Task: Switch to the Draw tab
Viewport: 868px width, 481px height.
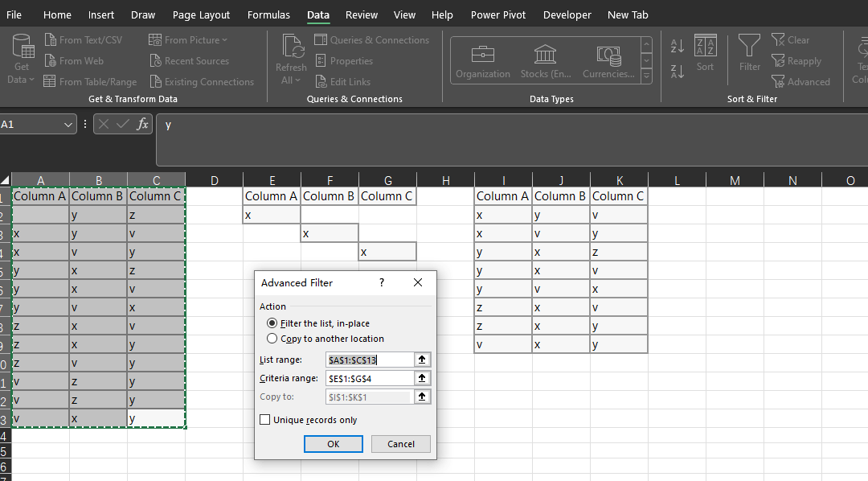Action: click(x=143, y=15)
